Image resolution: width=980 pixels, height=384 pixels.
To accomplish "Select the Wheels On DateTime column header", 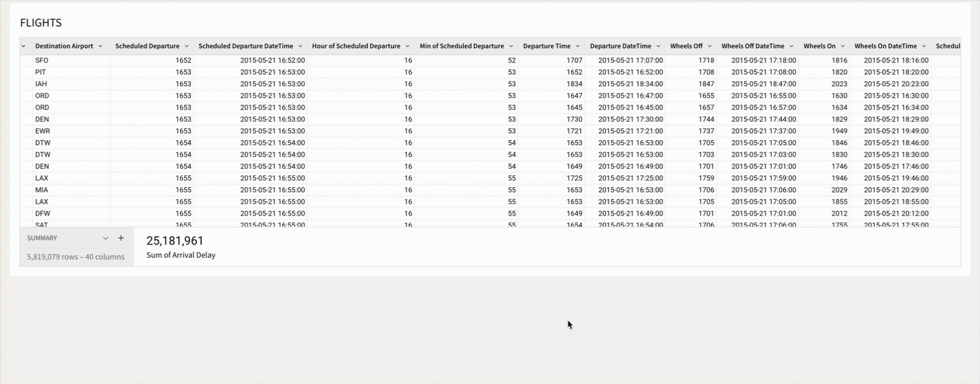I will [x=885, y=46].
